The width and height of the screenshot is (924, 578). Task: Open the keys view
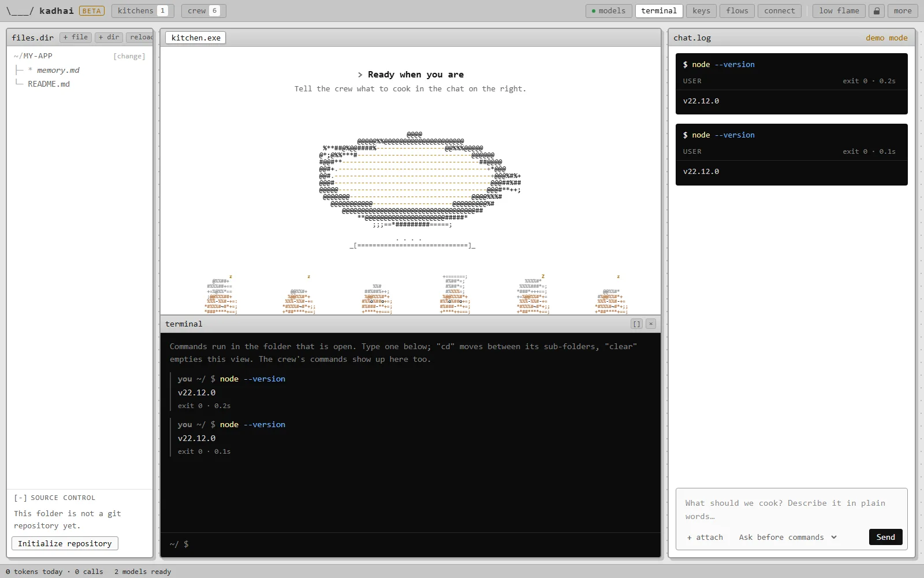tap(701, 11)
